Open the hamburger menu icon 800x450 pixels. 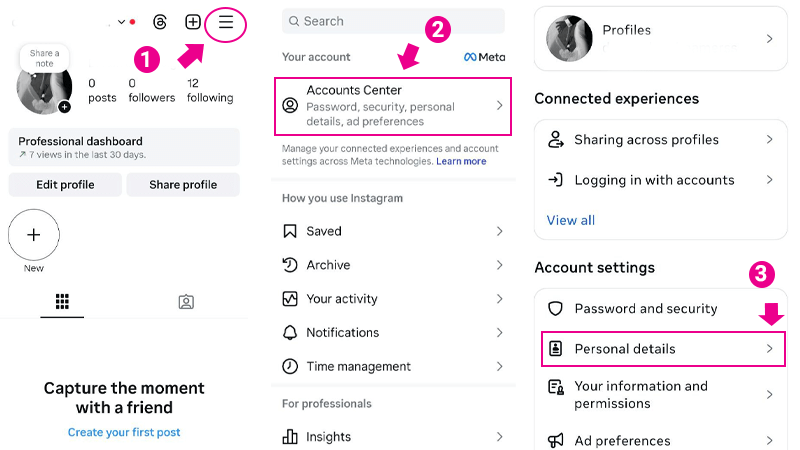[226, 22]
